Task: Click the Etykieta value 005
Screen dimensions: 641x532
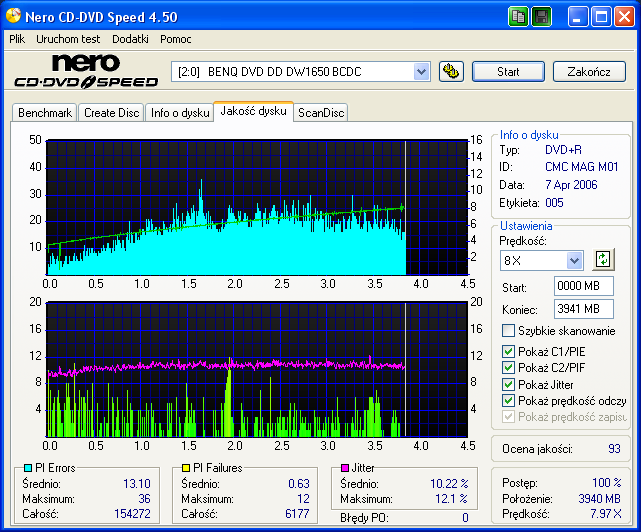Action: [x=554, y=203]
